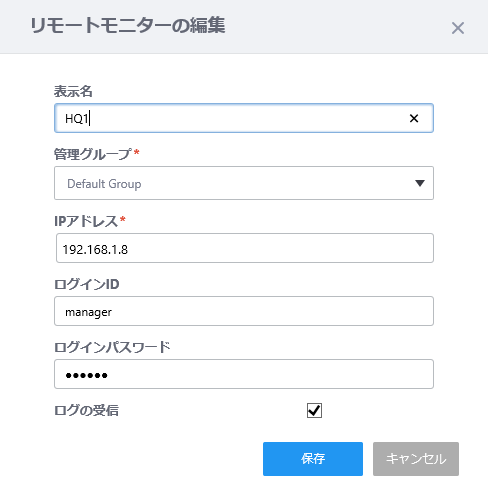The height and width of the screenshot is (495, 488).
Task: Save changes with the 保存 button
Action: [313, 459]
